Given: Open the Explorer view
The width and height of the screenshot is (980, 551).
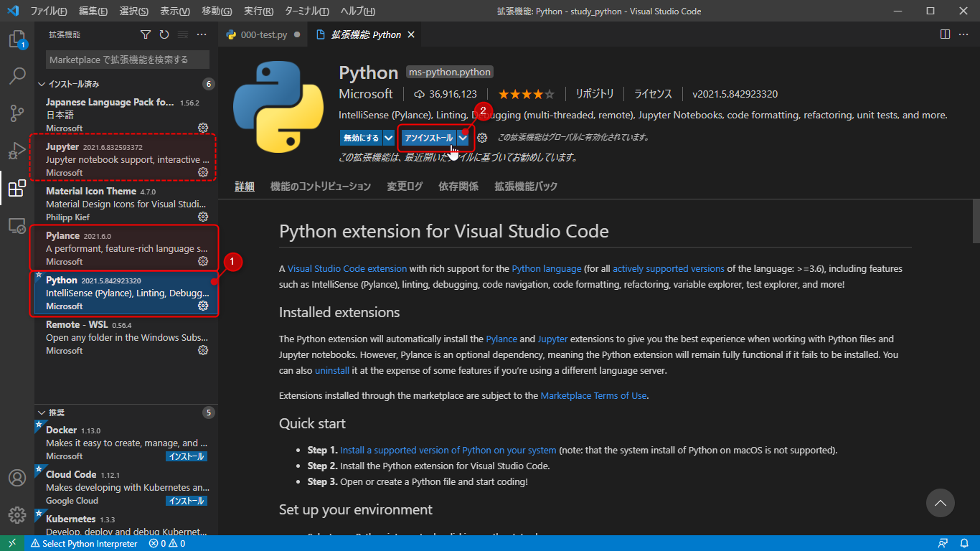Looking at the screenshot, I should [x=17, y=39].
